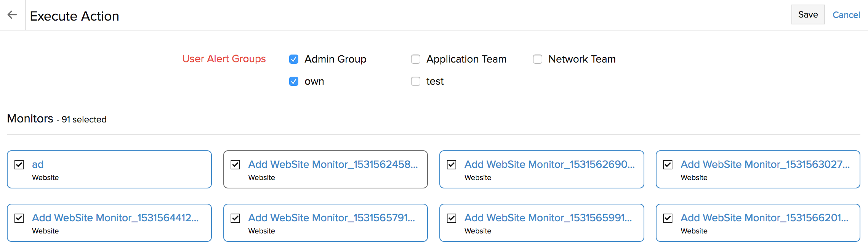Screen dimensions: 868x251
Task: Uncheck monitor 1531562458 checkbox
Action: tap(235, 165)
